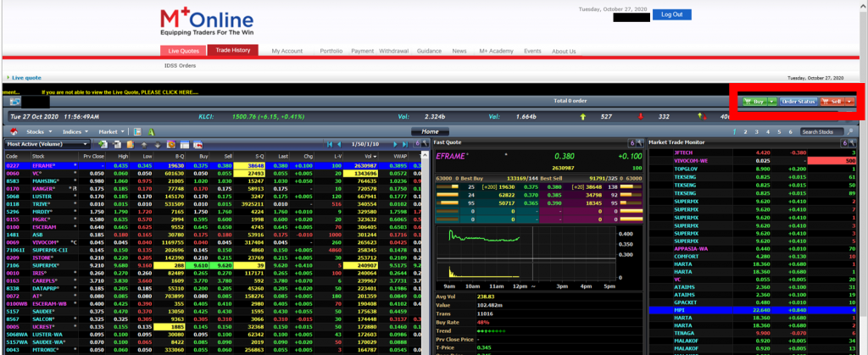Select the highlighted MPI row in Market Trade Monitor
Screen dimensions: 868x355
pos(754,310)
